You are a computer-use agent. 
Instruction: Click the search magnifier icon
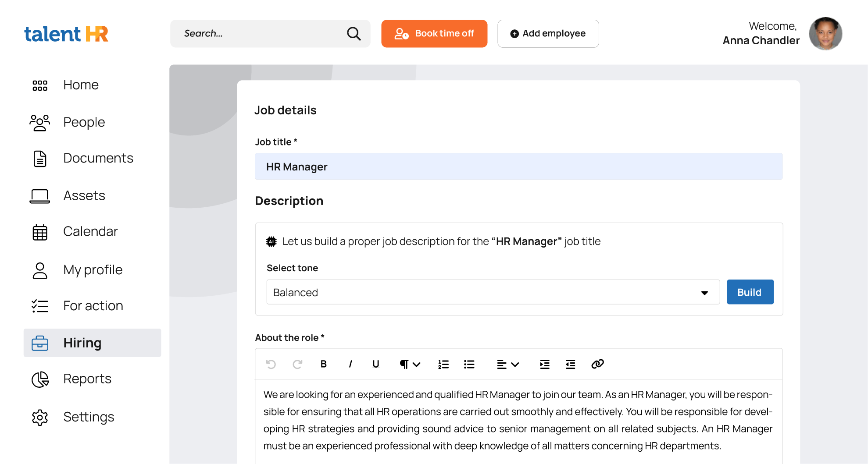(x=354, y=34)
